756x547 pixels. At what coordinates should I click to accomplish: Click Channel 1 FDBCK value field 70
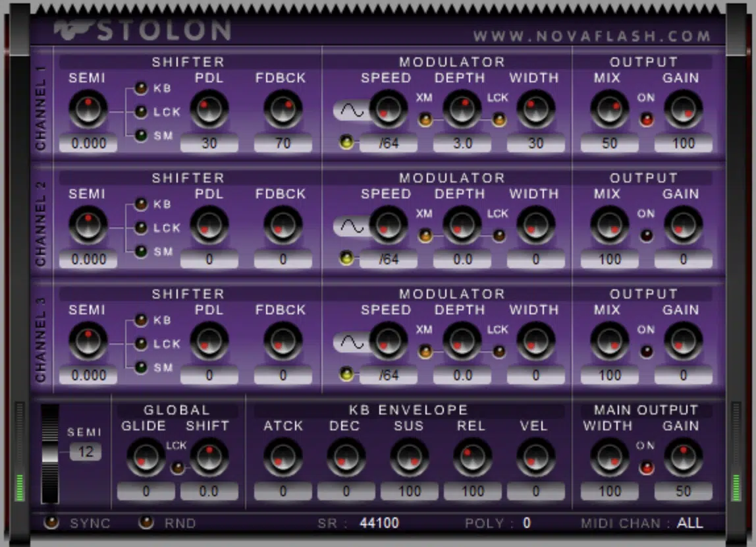pyautogui.click(x=283, y=143)
